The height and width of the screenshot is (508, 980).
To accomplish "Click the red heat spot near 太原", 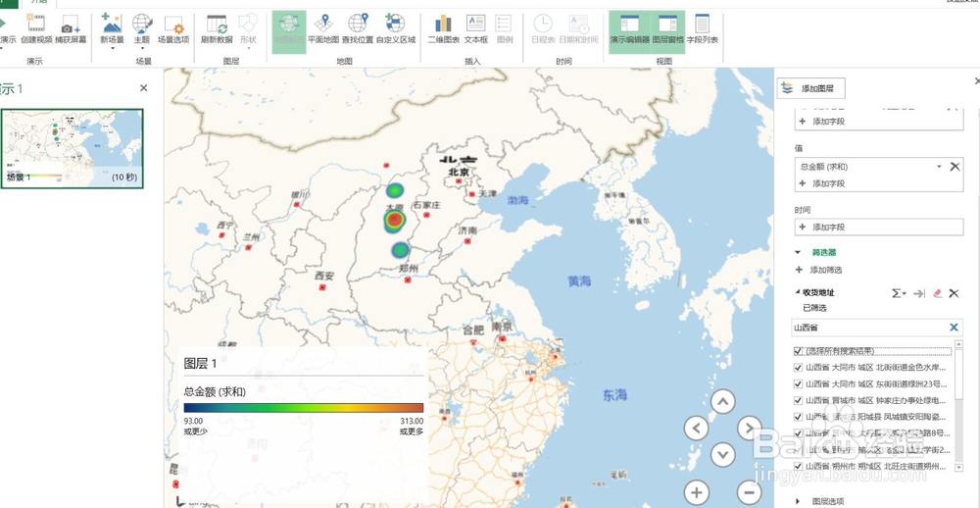I will coord(394,220).
